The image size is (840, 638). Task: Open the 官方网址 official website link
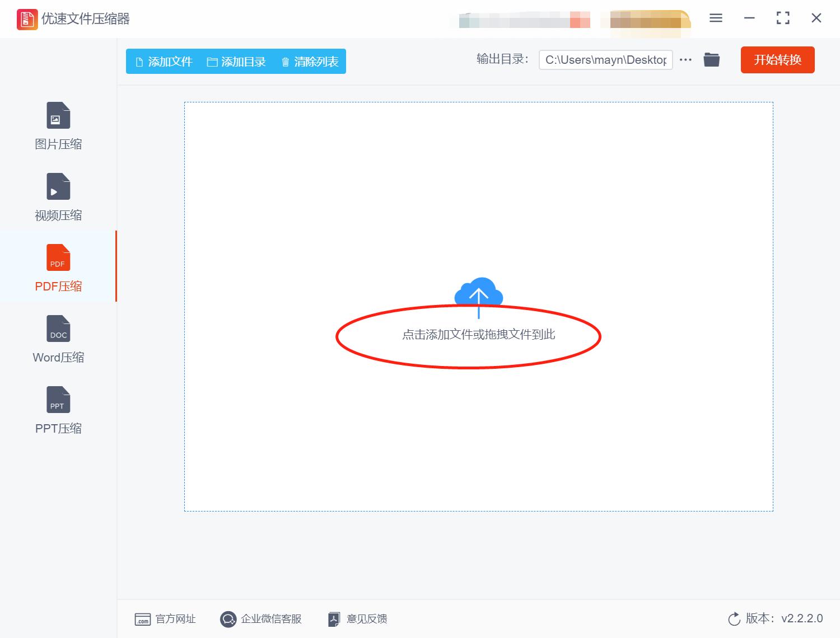click(x=166, y=619)
